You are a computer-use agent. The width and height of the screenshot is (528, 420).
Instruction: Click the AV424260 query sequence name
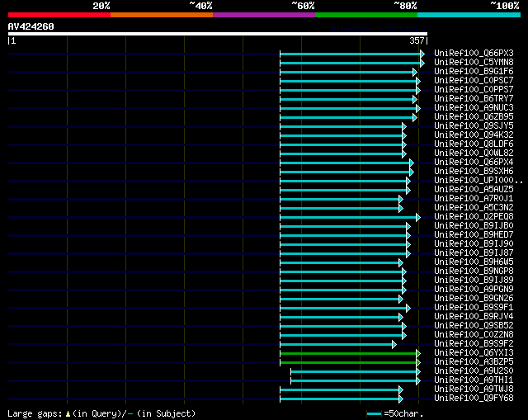point(31,26)
